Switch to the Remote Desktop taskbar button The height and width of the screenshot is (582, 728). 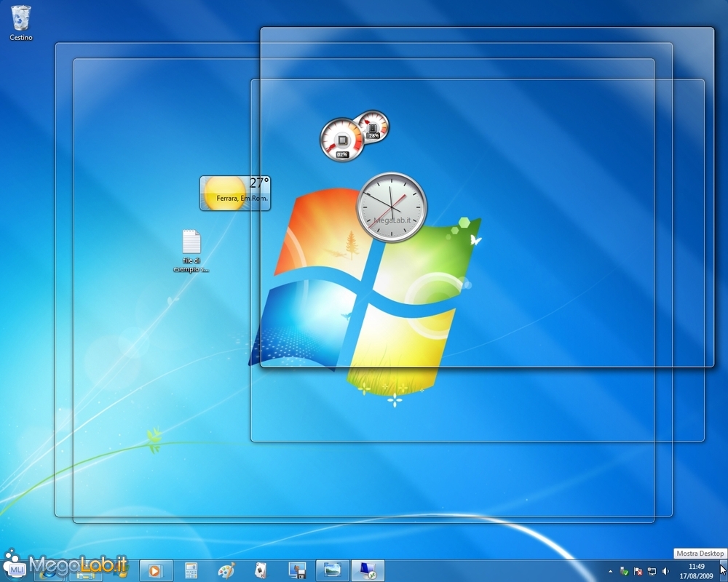point(368,570)
